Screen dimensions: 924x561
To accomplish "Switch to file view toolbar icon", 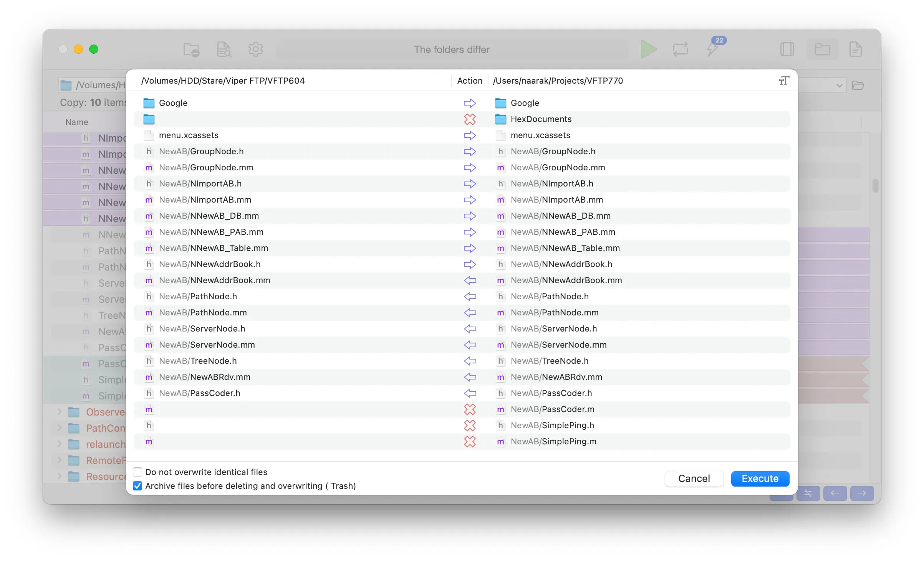I will [x=855, y=49].
